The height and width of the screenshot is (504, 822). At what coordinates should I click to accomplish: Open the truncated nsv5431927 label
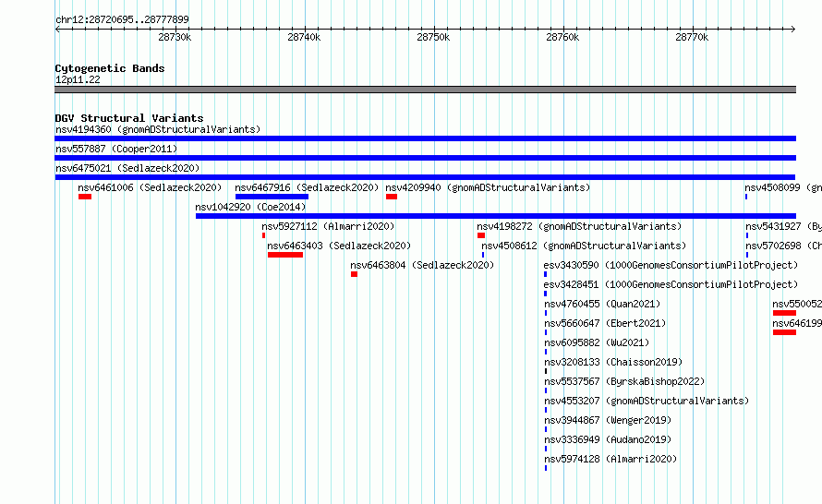784,226
